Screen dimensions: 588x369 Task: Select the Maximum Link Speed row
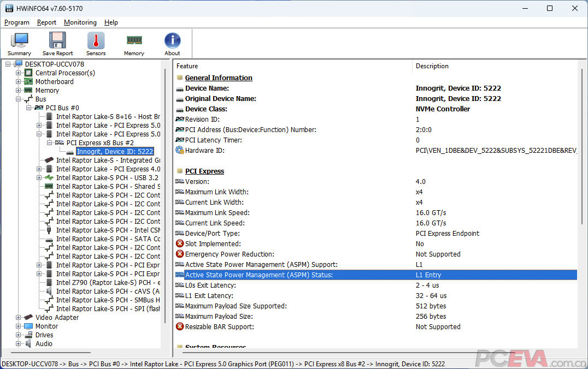pos(217,213)
